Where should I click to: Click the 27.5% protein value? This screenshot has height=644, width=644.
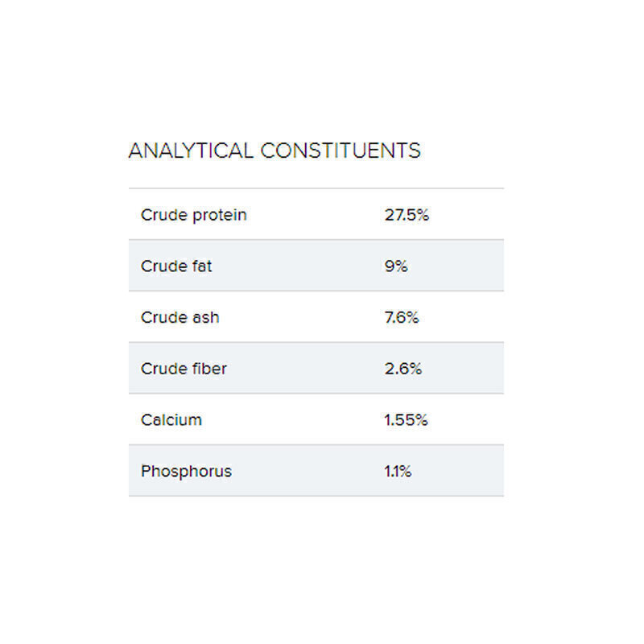(x=407, y=215)
